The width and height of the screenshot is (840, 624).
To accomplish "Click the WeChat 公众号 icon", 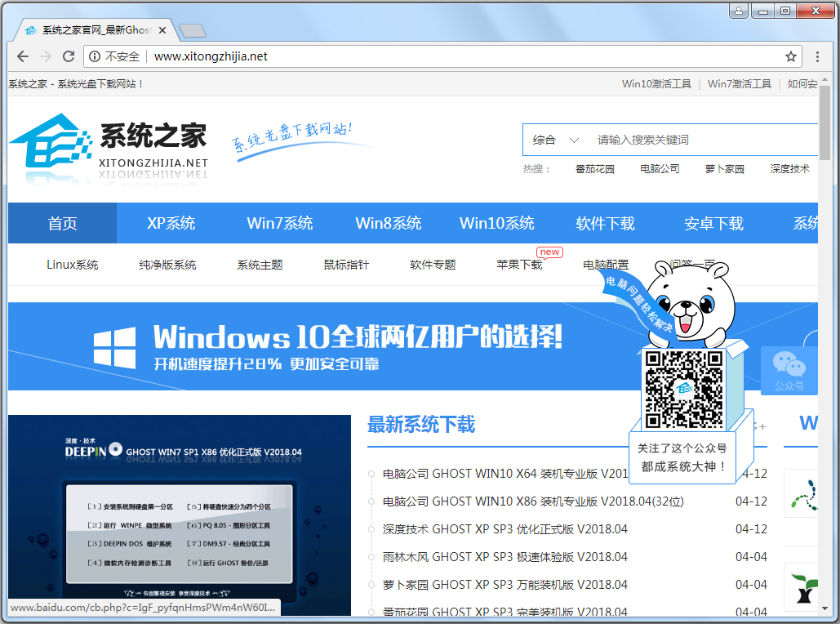I will 789,370.
